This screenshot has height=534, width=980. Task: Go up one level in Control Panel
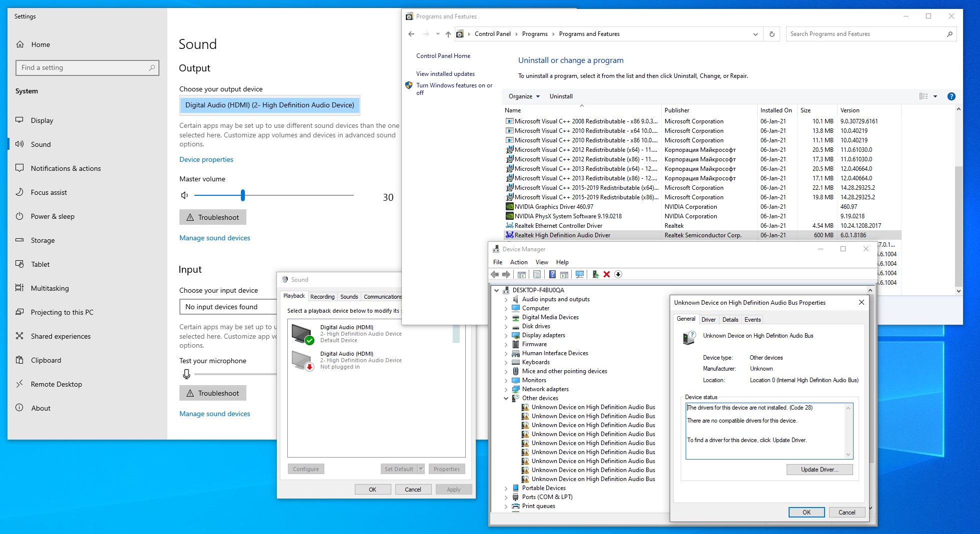pyautogui.click(x=448, y=34)
